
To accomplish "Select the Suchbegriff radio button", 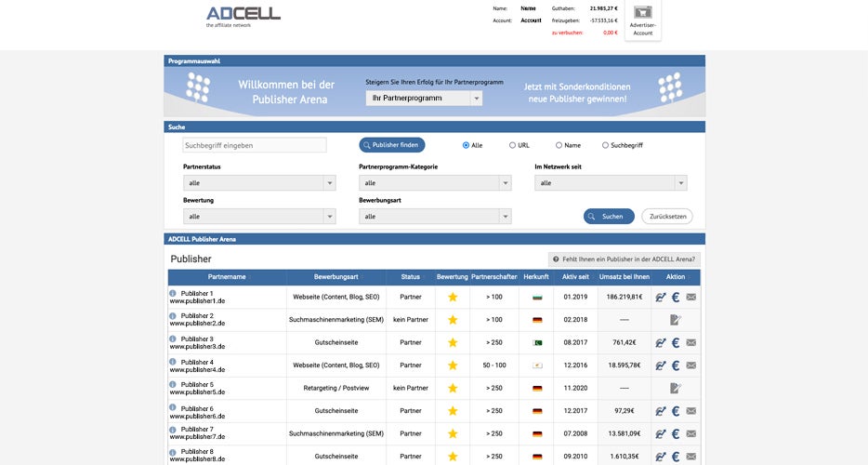I will click(x=605, y=145).
